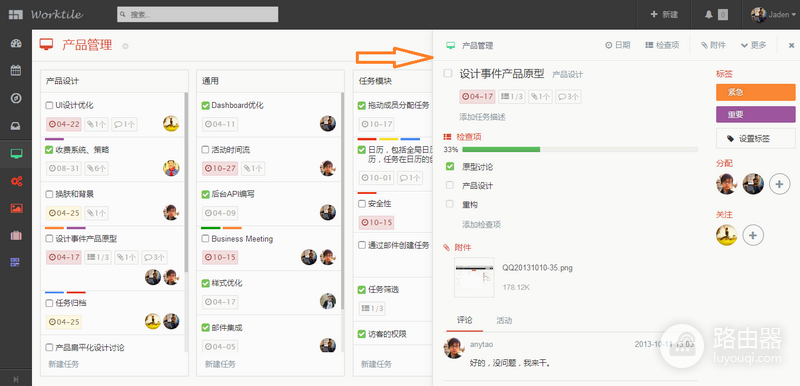This screenshot has width=800, height=386.
Task: Click 添加检查项 link
Action: [482, 224]
